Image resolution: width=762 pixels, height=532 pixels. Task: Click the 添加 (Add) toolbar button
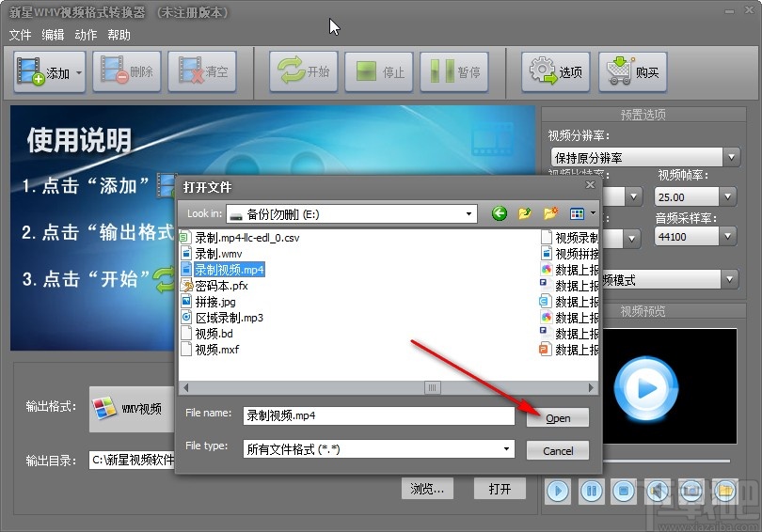point(50,72)
